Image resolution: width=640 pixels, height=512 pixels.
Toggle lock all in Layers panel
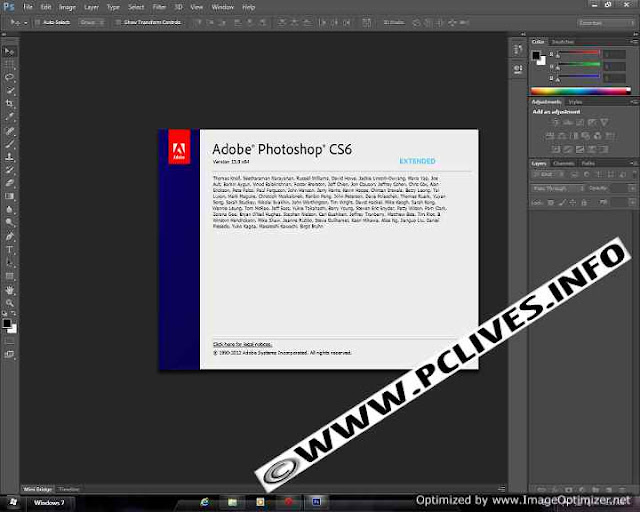pos(584,203)
